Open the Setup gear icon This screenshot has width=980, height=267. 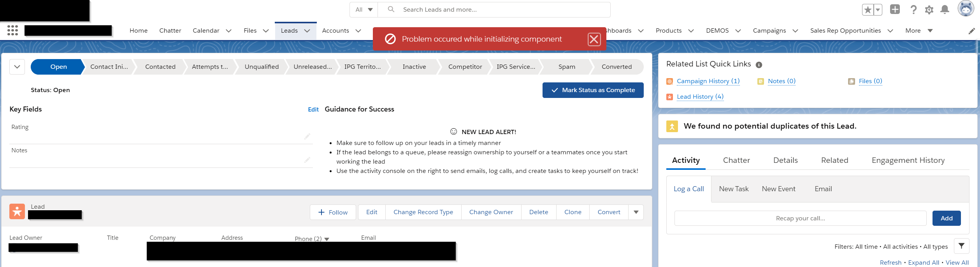[929, 10]
